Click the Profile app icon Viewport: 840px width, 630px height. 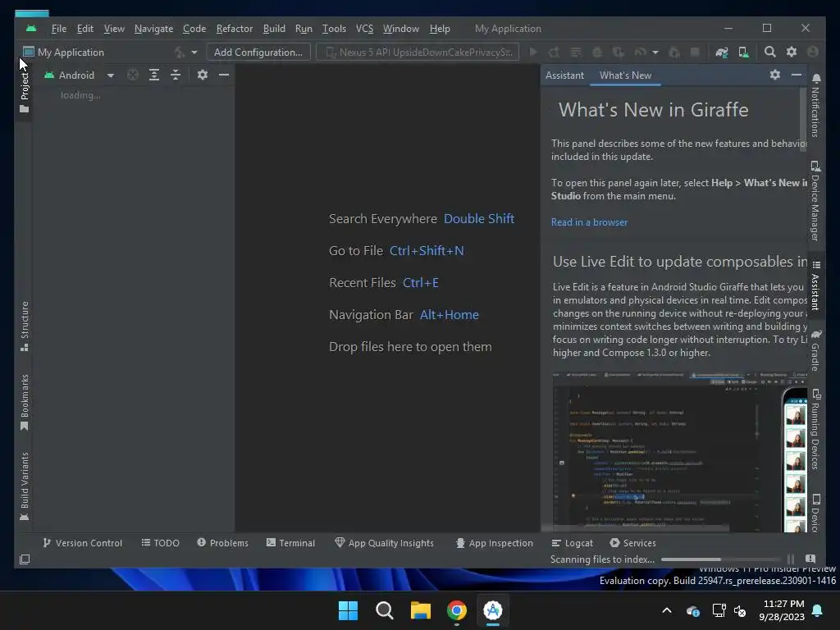point(640,52)
